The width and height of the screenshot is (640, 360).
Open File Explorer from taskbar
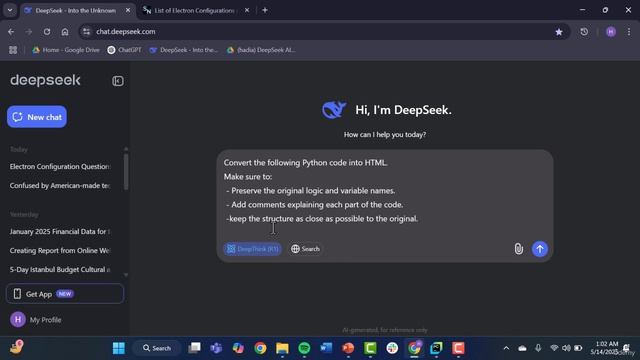click(282, 348)
